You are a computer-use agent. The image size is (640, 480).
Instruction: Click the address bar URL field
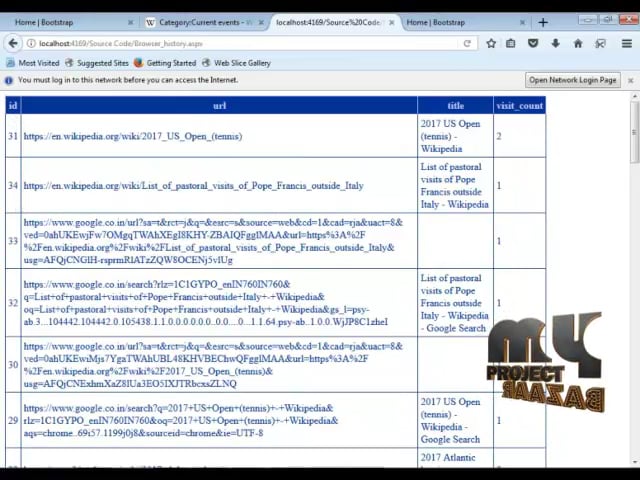245,43
